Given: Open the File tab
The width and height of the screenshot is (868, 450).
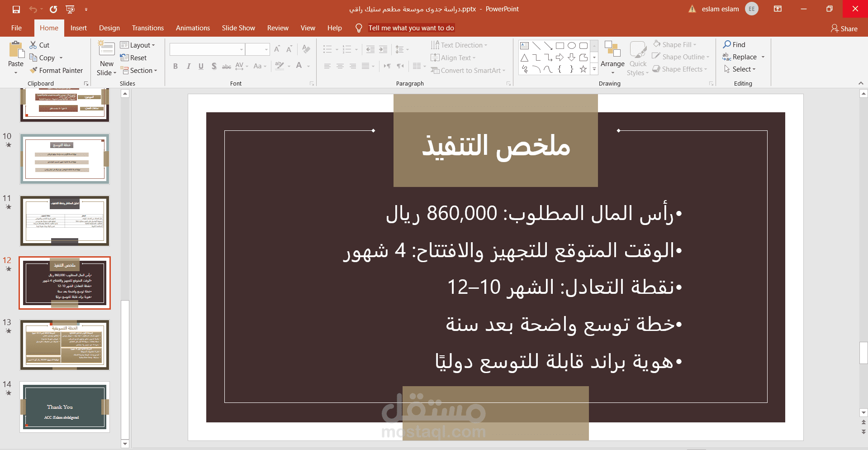Looking at the screenshot, I should tap(16, 28).
